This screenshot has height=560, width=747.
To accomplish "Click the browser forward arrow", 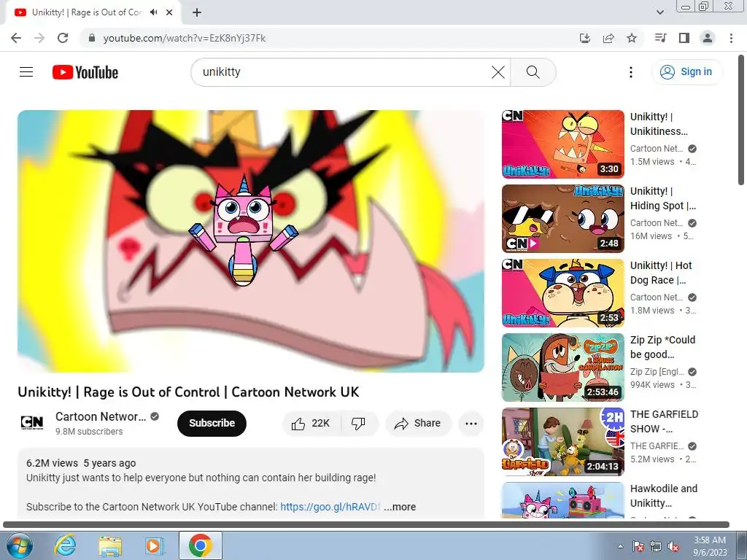I will click(x=39, y=38).
